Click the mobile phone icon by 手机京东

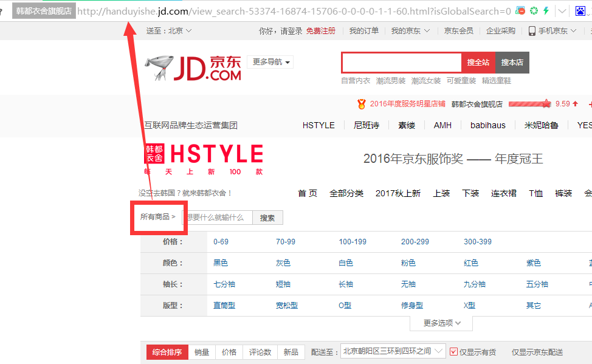pos(532,31)
